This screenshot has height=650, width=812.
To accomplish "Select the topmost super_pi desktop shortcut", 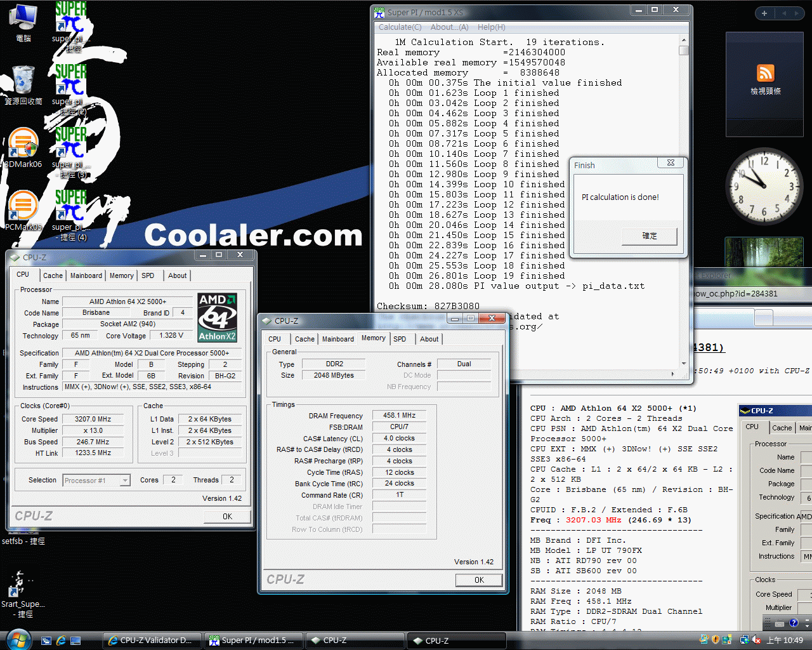I will point(70,27).
